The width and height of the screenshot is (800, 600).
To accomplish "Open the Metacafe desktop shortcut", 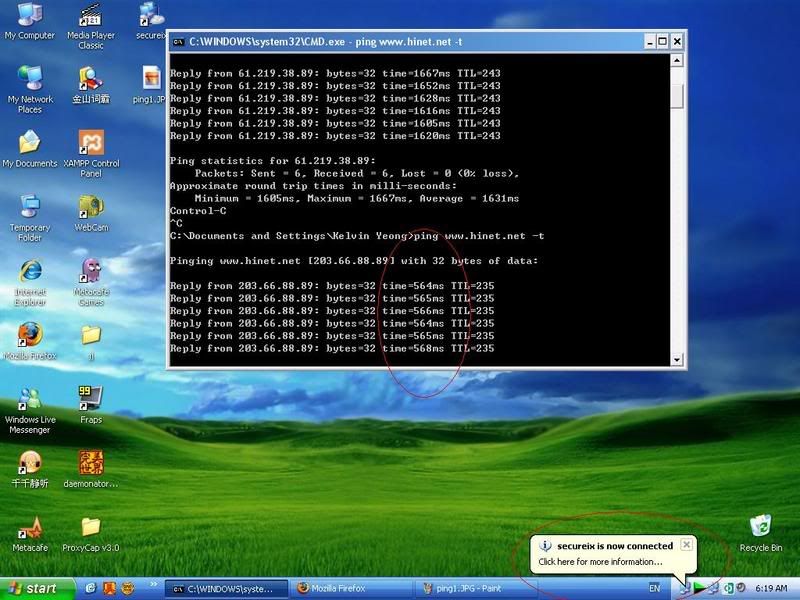I will 29,526.
